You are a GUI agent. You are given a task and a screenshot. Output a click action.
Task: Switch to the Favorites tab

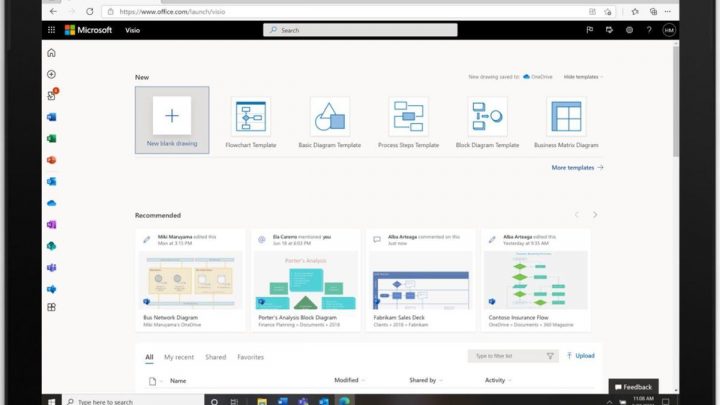(250, 357)
